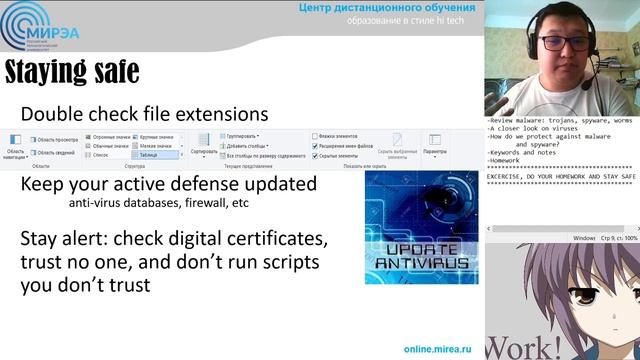Uncheck Расширения имен файлов checkbox
640x360 pixels.
point(315,146)
